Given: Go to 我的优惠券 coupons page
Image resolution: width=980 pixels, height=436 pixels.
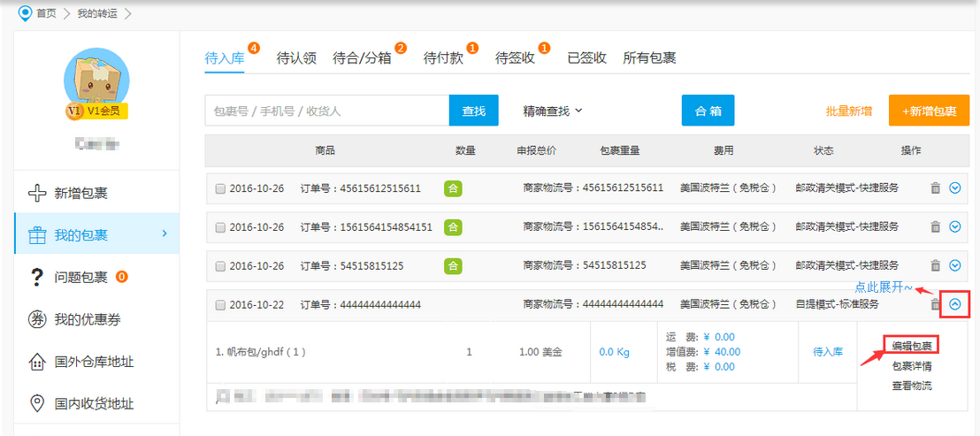Looking at the screenshot, I should pyautogui.click(x=87, y=319).
